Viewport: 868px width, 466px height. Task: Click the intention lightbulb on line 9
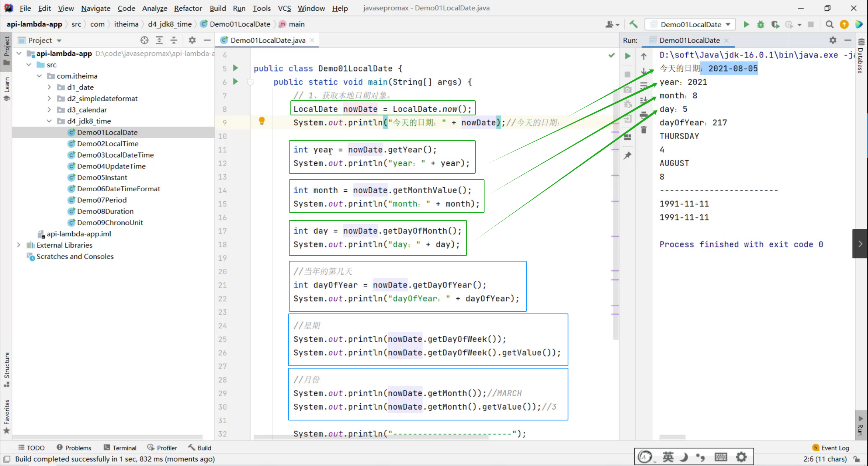pyautogui.click(x=262, y=121)
